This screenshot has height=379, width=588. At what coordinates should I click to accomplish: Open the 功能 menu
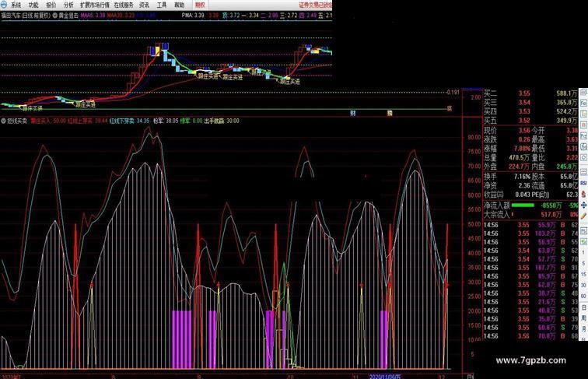point(33,5)
